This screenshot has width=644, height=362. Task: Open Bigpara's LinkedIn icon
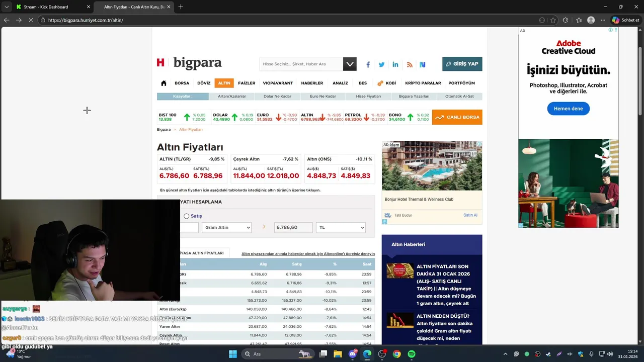click(x=395, y=64)
